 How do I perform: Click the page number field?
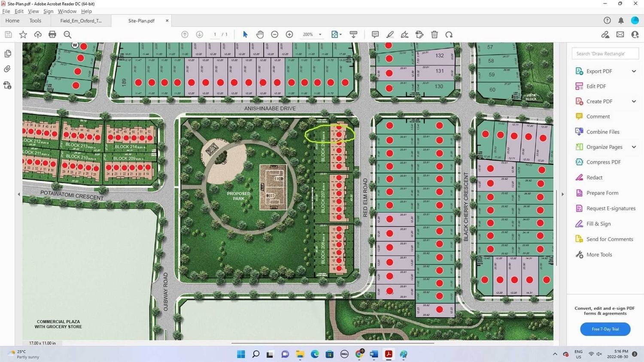click(x=215, y=34)
